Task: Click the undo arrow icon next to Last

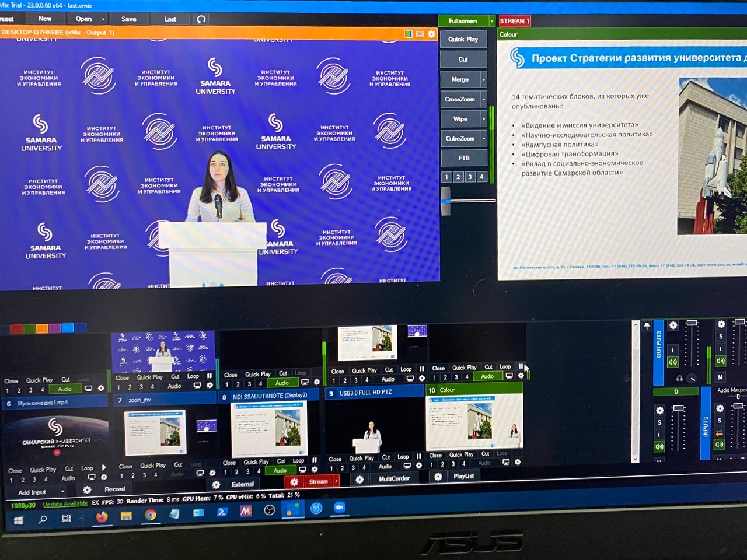Action: click(x=201, y=19)
